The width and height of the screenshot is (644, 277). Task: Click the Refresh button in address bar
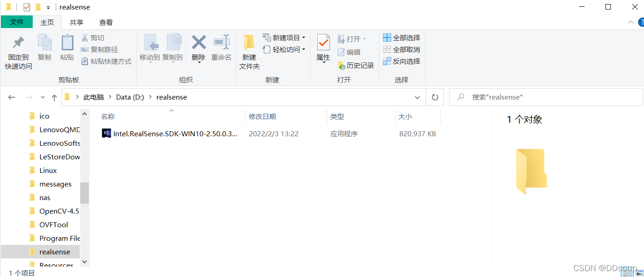pyautogui.click(x=435, y=97)
